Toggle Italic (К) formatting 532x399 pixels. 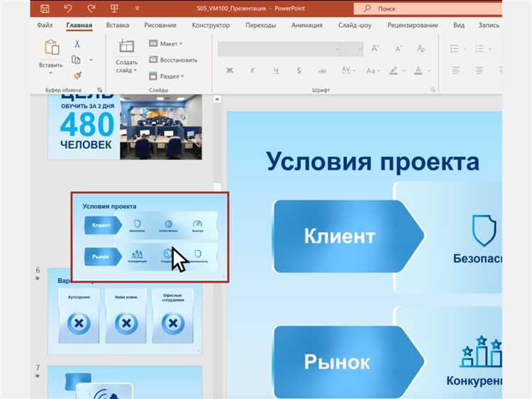(253, 70)
